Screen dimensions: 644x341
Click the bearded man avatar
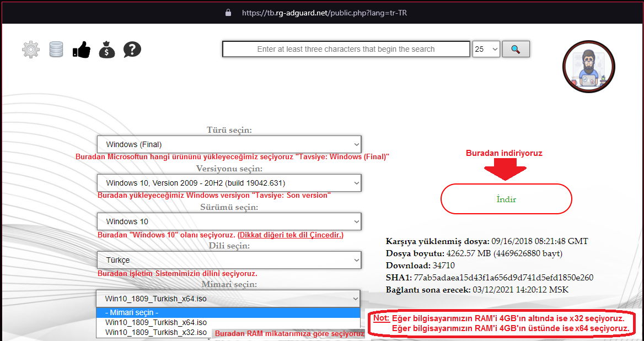(588, 67)
